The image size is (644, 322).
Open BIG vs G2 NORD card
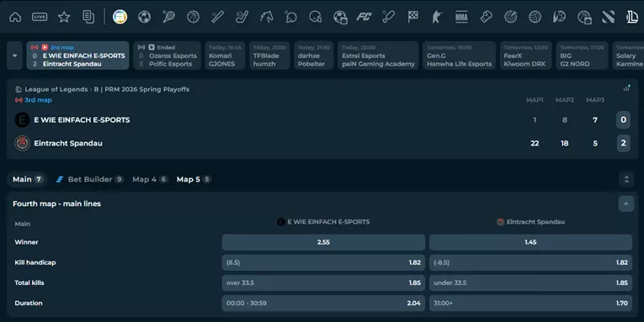pyautogui.click(x=582, y=55)
